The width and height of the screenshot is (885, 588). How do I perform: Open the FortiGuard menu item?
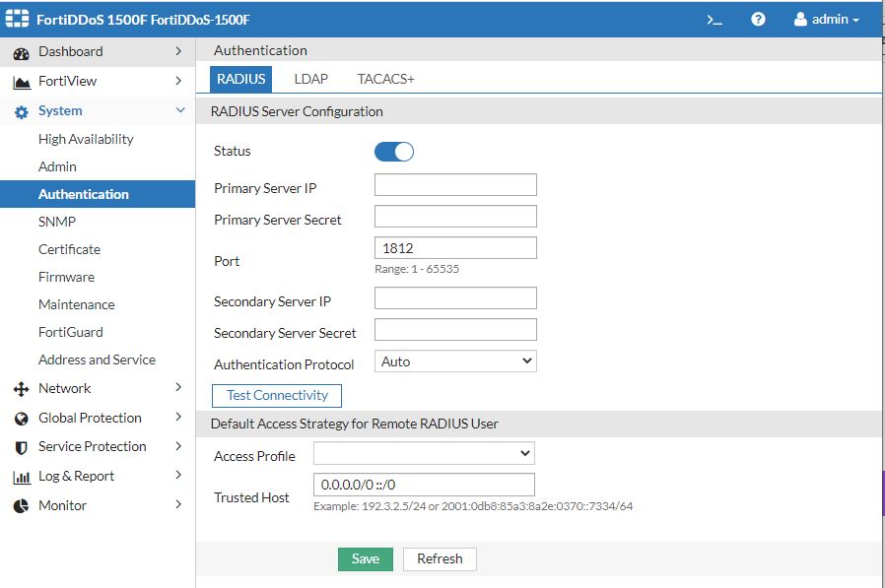71,332
